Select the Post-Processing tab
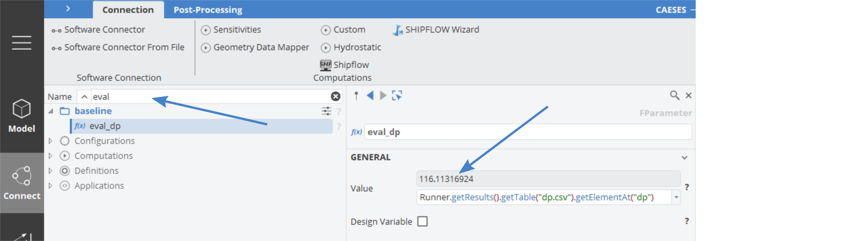The width and height of the screenshot is (868, 241). point(208,9)
